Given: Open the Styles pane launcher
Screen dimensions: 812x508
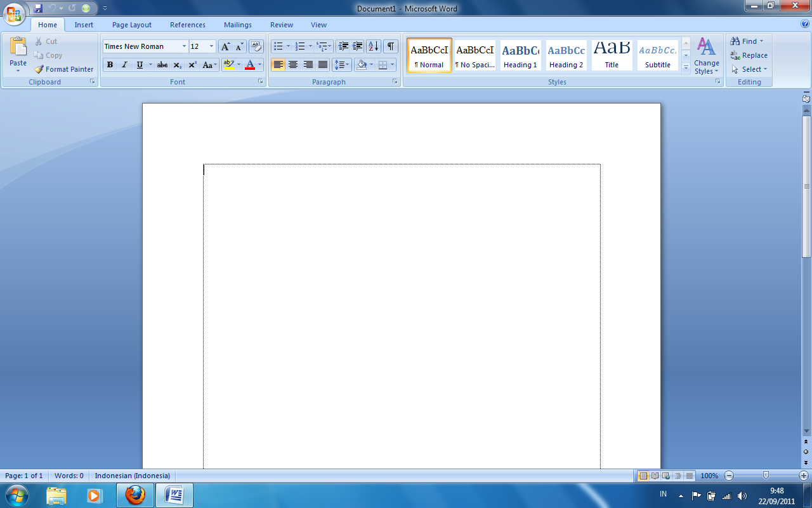Looking at the screenshot, I should pos(718,82).
